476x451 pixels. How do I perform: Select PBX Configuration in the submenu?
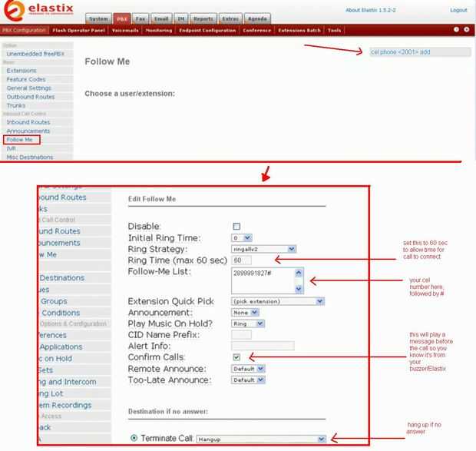click(x=25, y=30)
